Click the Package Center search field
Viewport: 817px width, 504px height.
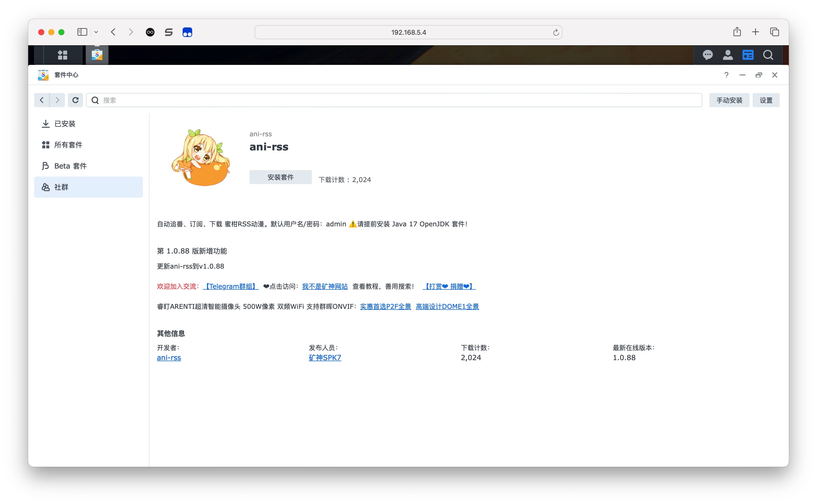point(394,100)
